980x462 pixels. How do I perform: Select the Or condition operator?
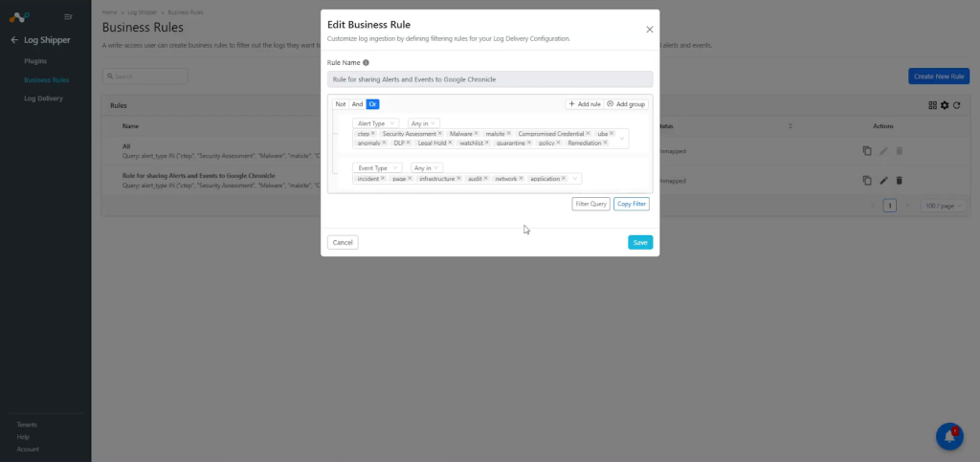372,104
